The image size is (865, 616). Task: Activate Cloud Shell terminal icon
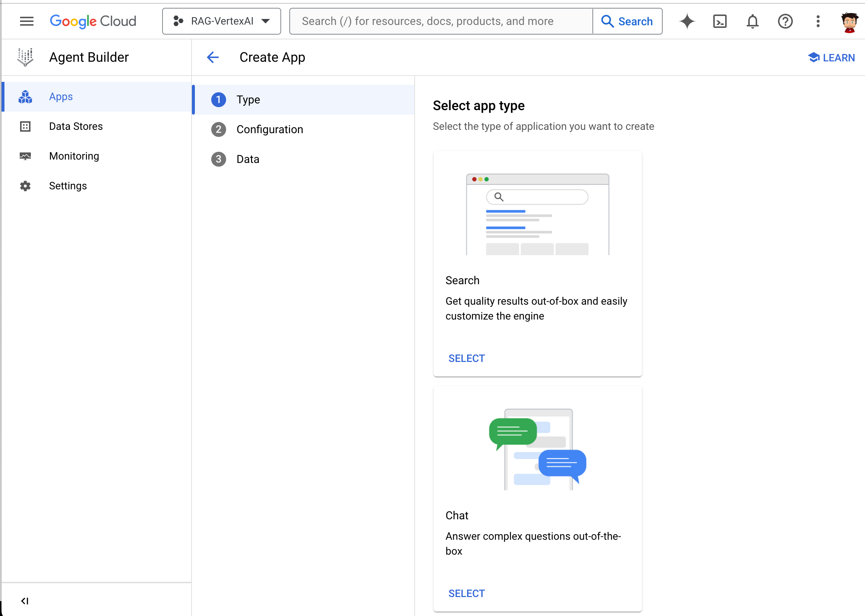[x=719, y=21]
